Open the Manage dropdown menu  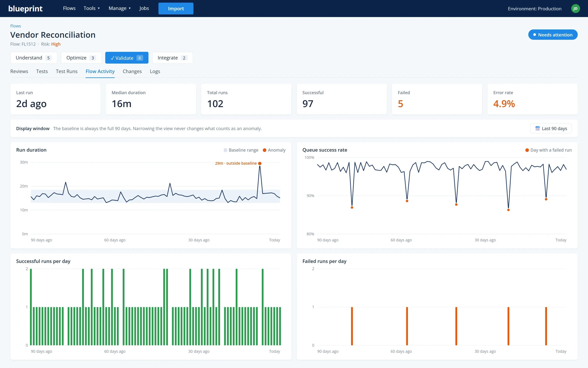click(x=120, y=8)
